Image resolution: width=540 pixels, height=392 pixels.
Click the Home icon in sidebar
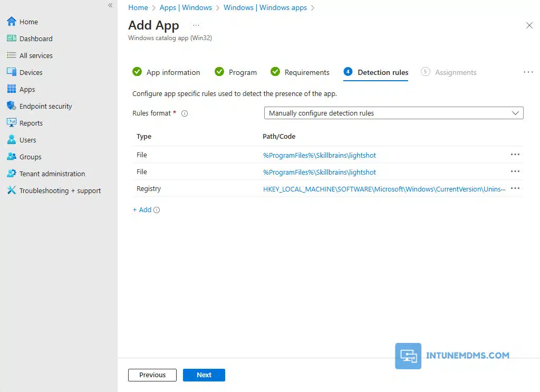(11, 22)
